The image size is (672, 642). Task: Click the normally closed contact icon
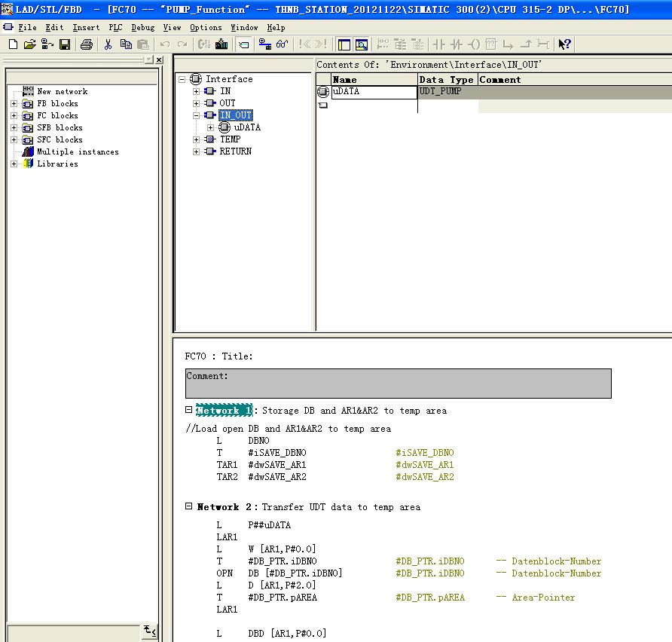coord(457,44)
